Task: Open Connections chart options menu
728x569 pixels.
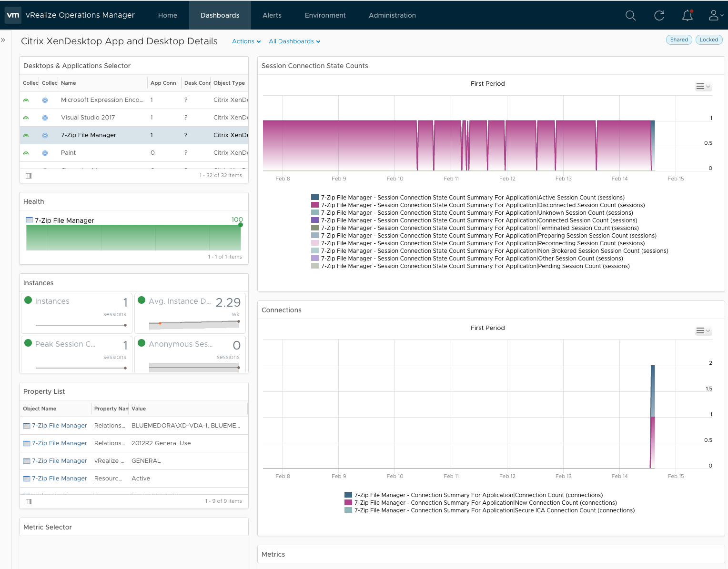Action: (x=703, y=331)
